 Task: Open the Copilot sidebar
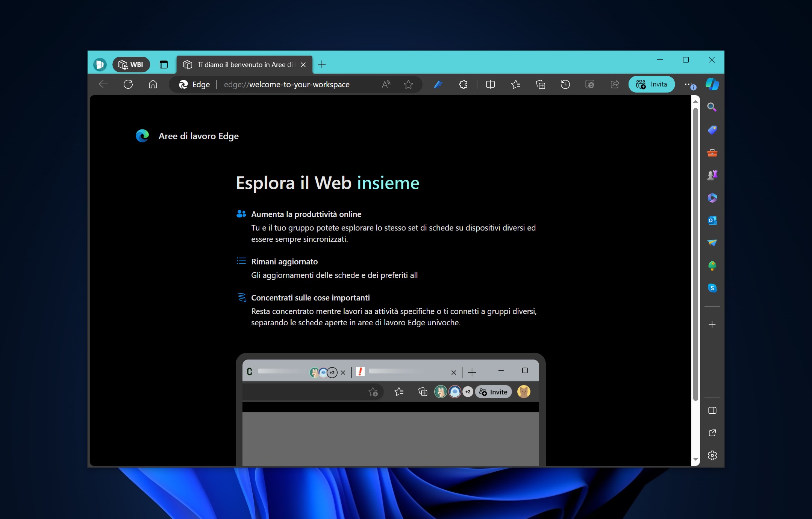(712, 84)
